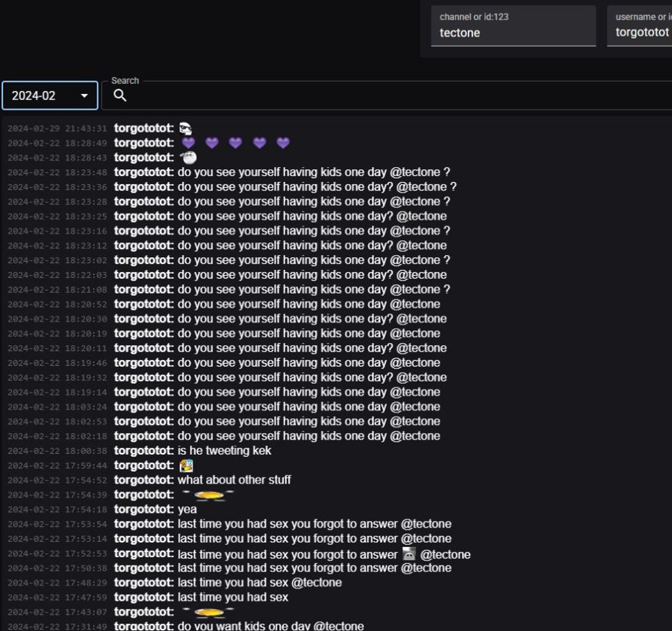Viewport: 672px width, 631px height.
Task: Click the message 'is he tweeting kek'
Action: pos(224,450)
